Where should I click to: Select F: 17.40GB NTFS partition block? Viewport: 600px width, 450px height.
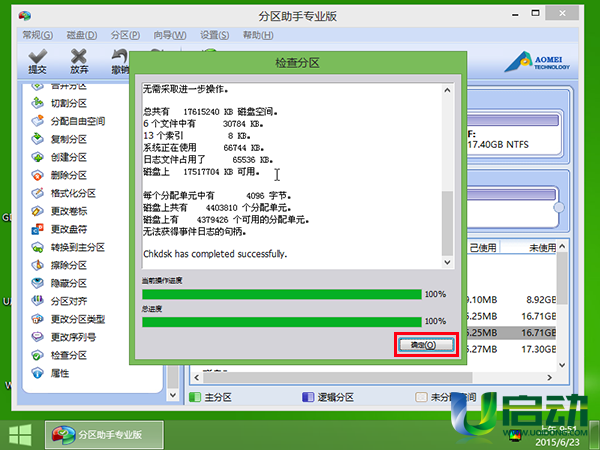coord(514,134)
